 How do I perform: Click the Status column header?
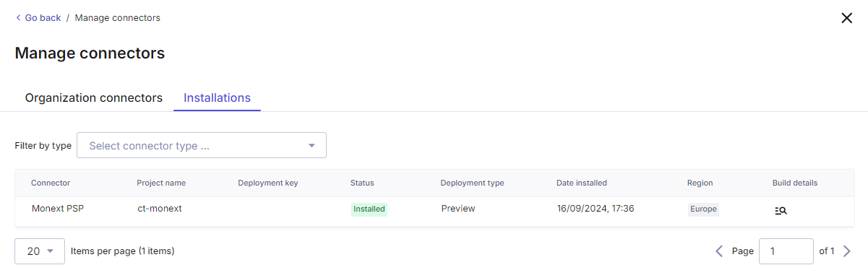(x=362, y=183)
